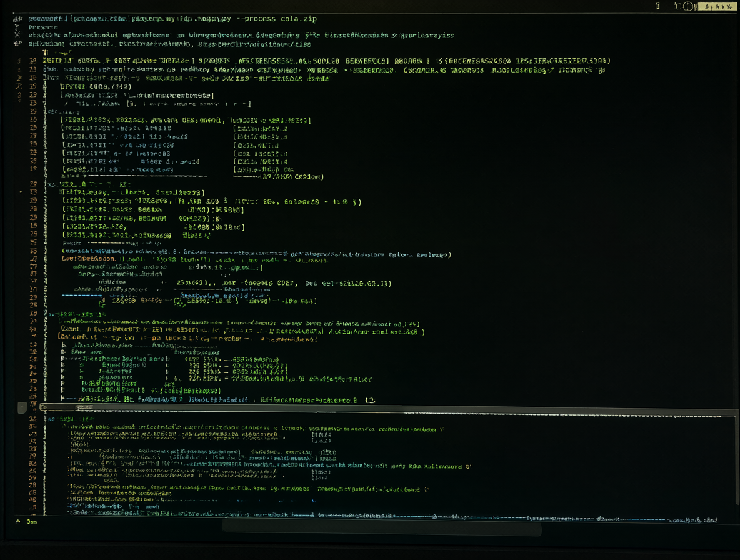Click the yellow highlighted box at top right
Image resolution: width=740 pixels, height=560 pixels.
tap(716, 6)
